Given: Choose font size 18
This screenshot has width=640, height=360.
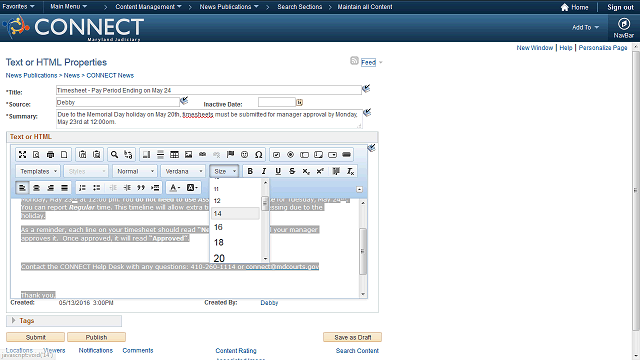Looking at the screenshot, I should (x=235, y=242).
